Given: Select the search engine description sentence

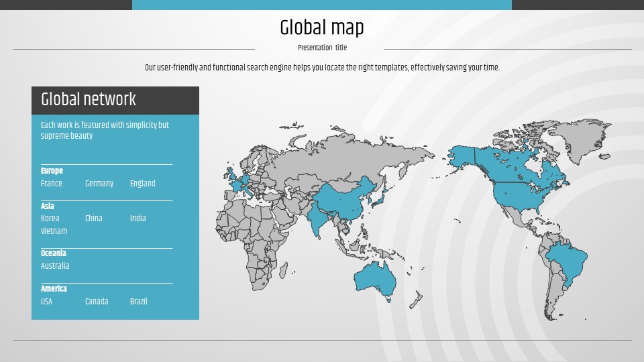Looking at the screenshot, I should pos(322,68).
